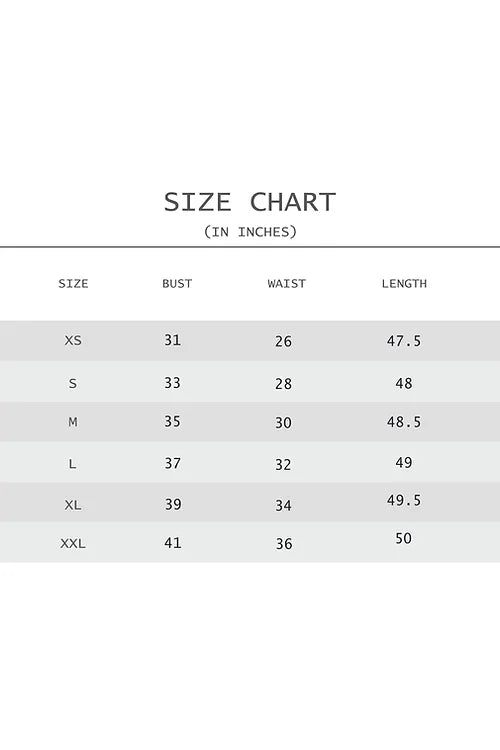Viewport: 500px width, 750px height.
Task: Select the M size row label
Action: coord(73,422)
